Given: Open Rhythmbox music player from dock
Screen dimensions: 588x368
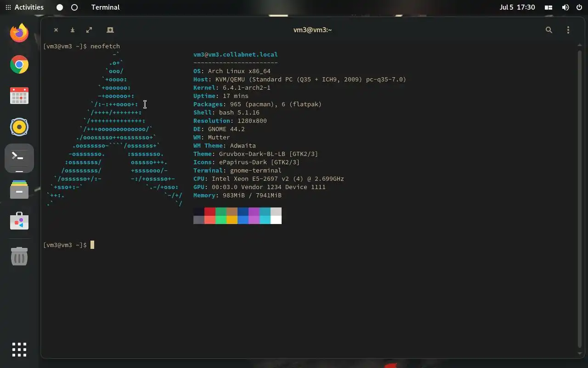Looking at the screenshot, I should click(19, 127).
